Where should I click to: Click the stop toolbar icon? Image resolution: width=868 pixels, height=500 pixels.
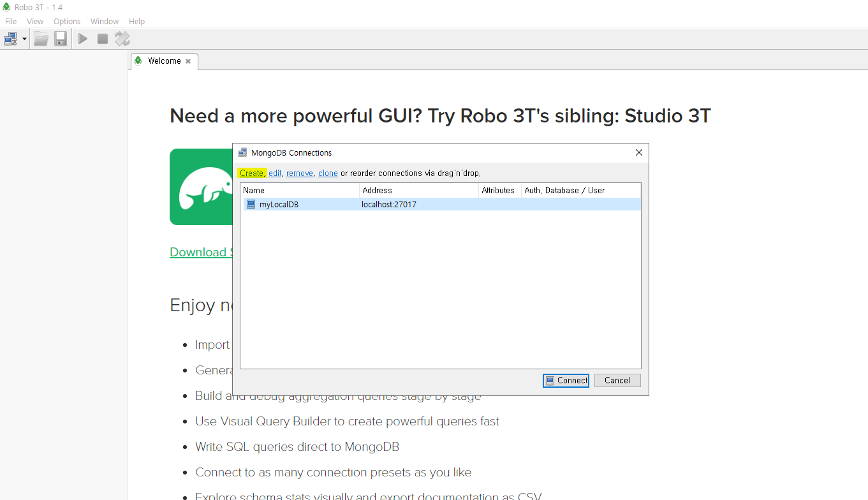click(x=102, y=39)
